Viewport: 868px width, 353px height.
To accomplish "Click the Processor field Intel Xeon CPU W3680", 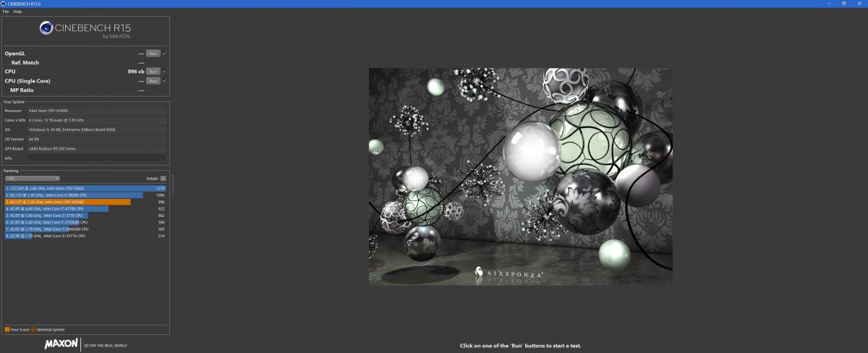I will point(97,111).
